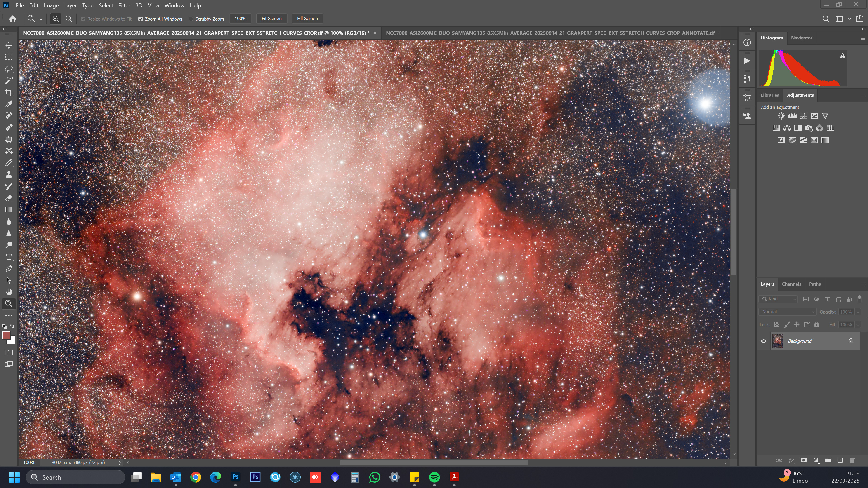Select the Crop tool
Screen dimensions: 868x488
click(x=9, y=92)
